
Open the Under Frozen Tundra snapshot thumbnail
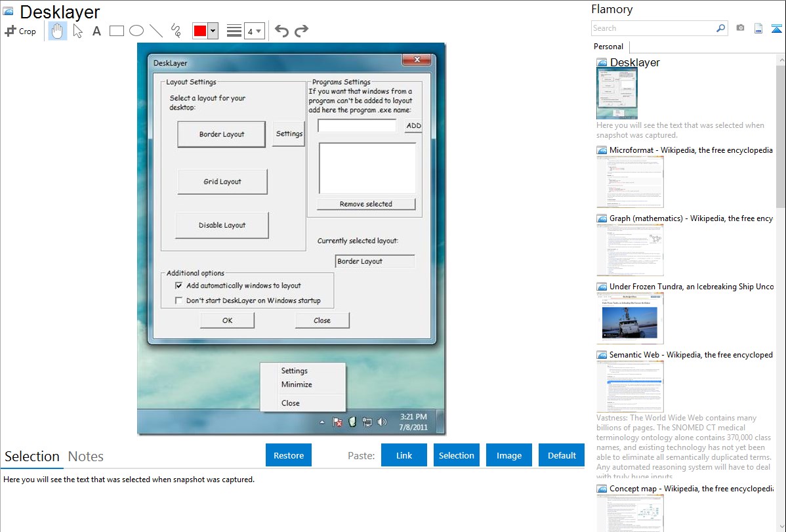pos(630,318)
